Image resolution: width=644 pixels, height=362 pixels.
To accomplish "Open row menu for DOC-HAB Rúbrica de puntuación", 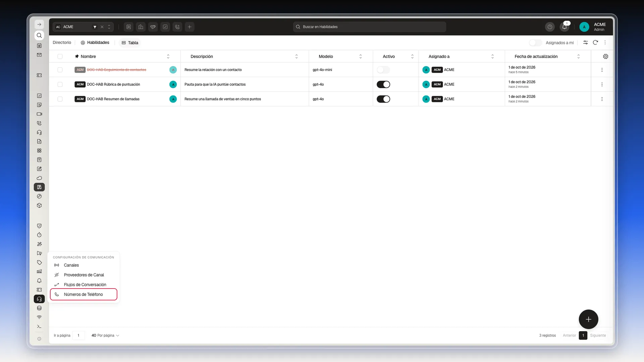I will [x=602, y=84].
